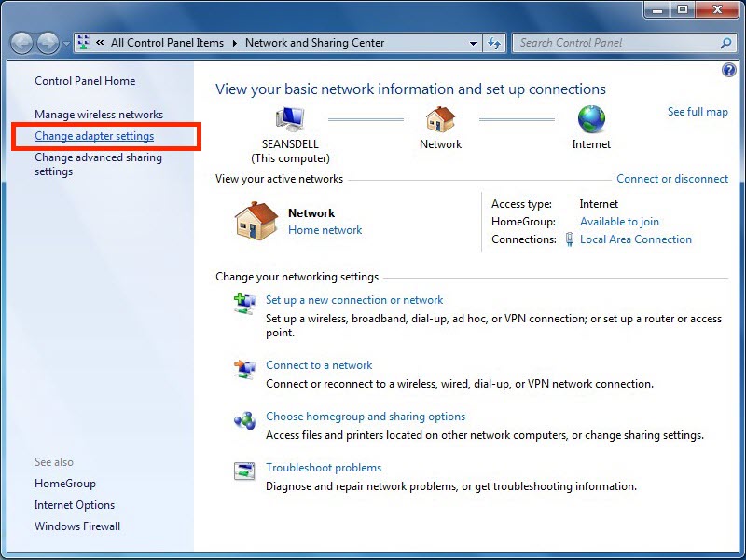Click the Network house icon in map
The image size is (746, 560).
click(440, 119)
